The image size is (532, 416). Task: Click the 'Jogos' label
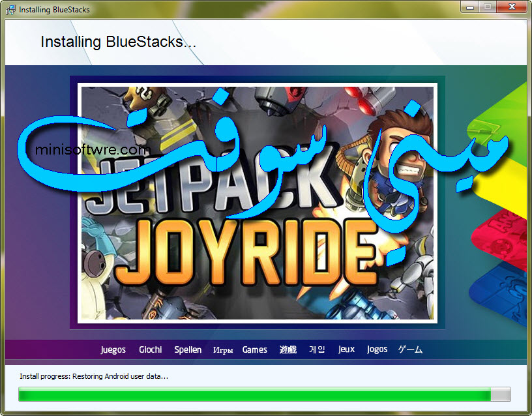pyautogui.click(x=377, y=349)
